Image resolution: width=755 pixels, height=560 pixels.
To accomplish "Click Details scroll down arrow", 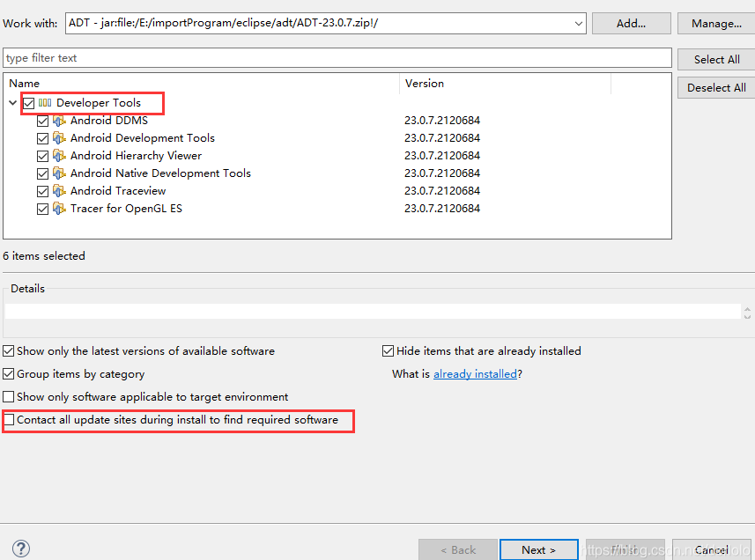I will point(747,316).
